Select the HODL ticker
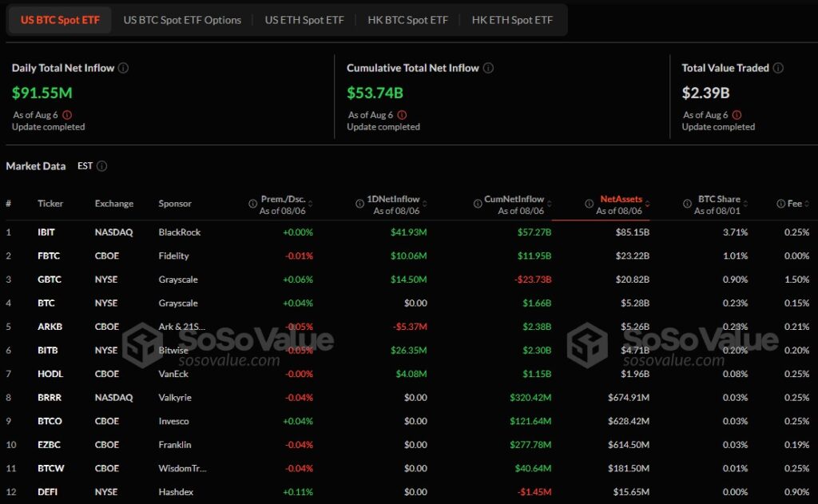Viewport: 818px width, 504px height. point(50,374)
